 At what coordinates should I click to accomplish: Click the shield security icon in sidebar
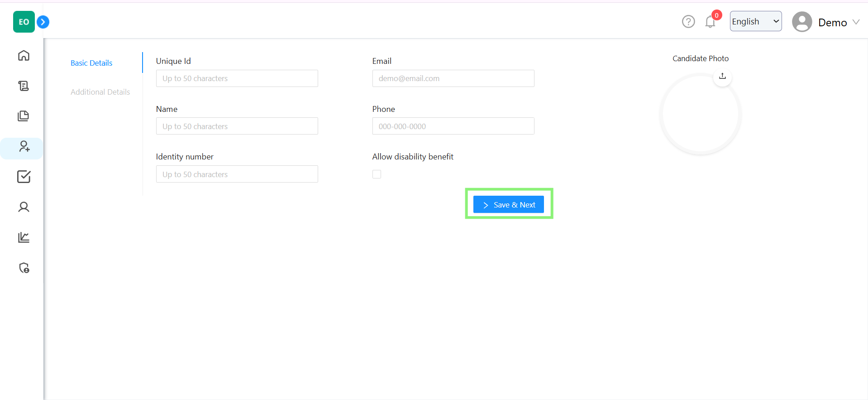(x=24, y=268)
